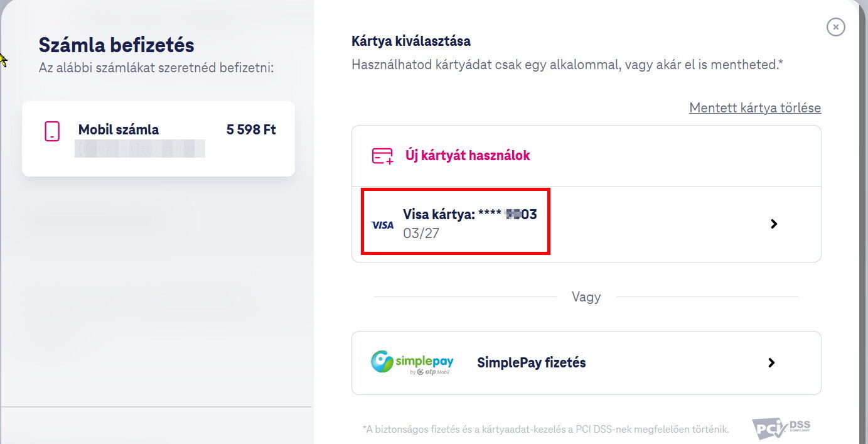Choose the Visa kártya ending in 03
Screen dimensions: 868x444
pyautogui.click(x=586, y=224)
